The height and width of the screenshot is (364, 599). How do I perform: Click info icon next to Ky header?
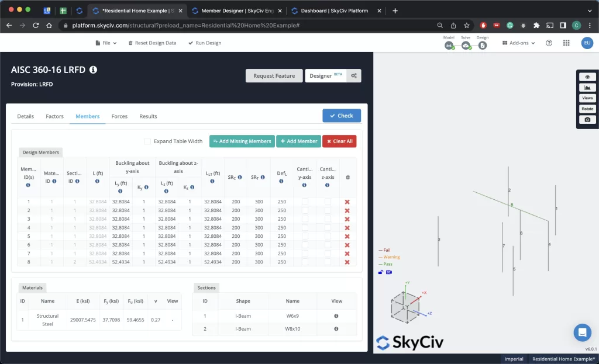pyautogui.click(x=146, y=187)
